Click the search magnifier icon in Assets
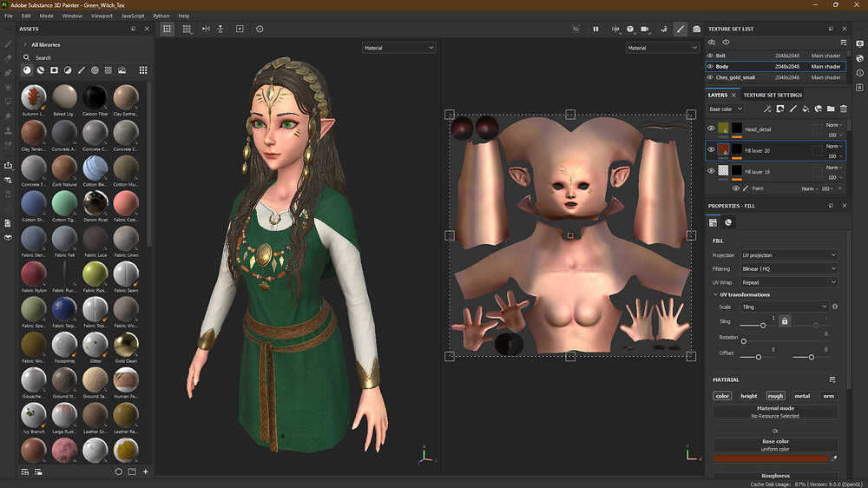 (27, 57)
